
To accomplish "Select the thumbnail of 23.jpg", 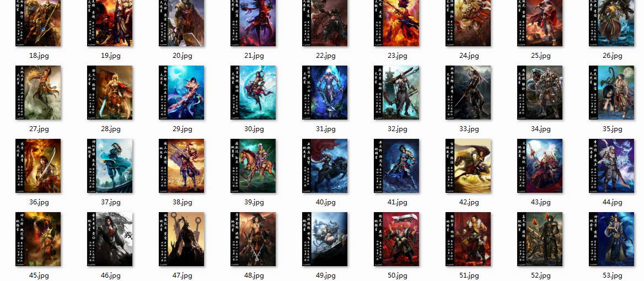I will (x=396, y=23).
